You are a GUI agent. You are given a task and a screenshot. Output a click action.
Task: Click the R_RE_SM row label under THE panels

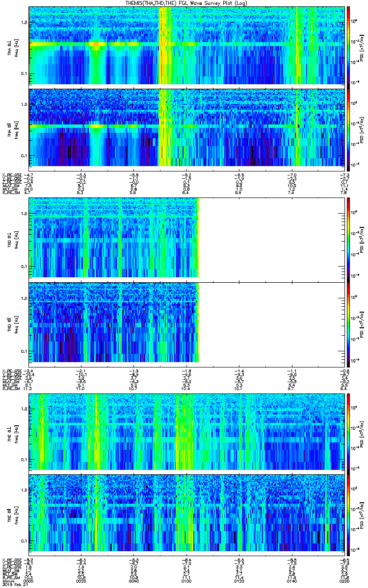click(10, 578)
